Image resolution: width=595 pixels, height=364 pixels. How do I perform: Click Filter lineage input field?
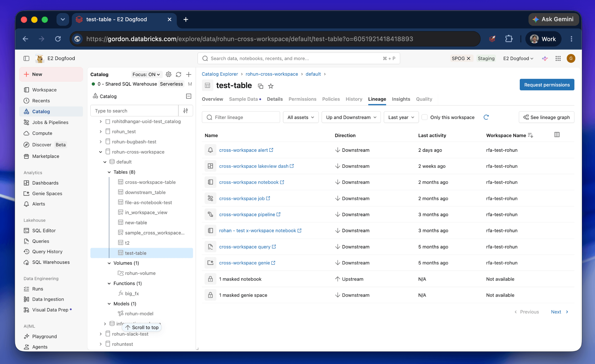click(x=241, y=117)
